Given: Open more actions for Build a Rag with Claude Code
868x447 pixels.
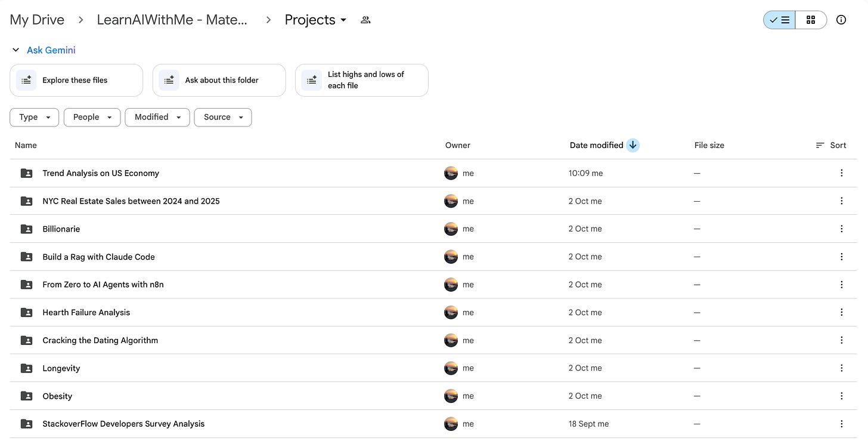Looking at the screenshot, I should pyautogui.click(x=841, y=257).
